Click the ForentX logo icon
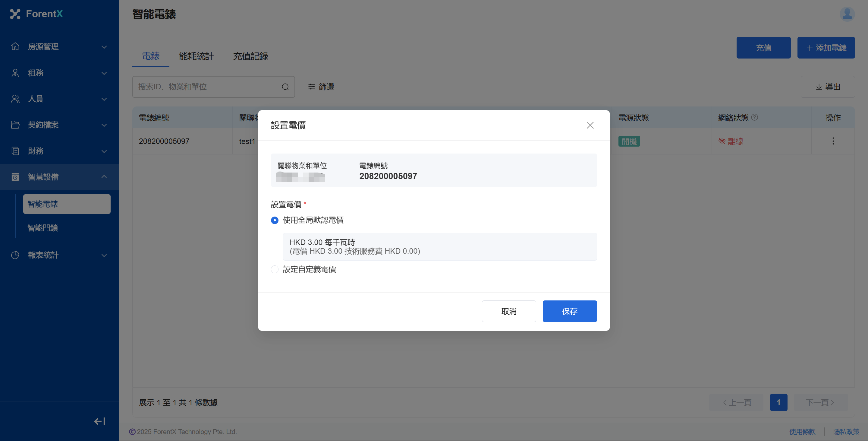 click(x=15, y=14)
